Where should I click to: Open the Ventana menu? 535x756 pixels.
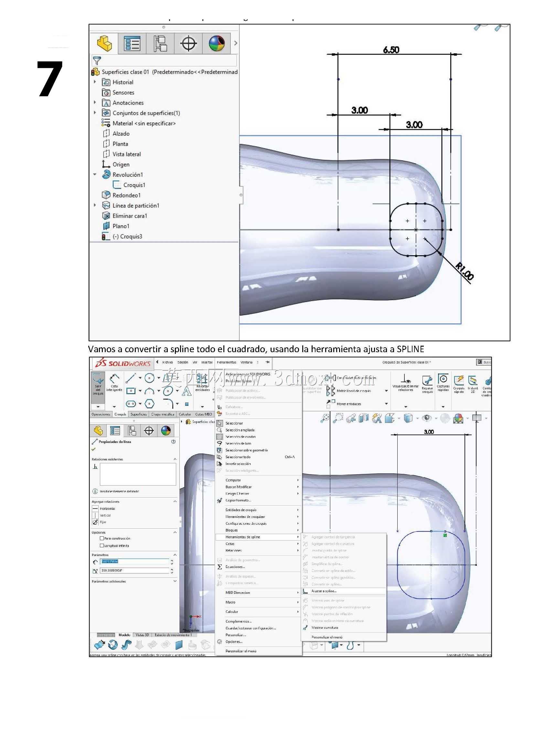pos(246,362)
